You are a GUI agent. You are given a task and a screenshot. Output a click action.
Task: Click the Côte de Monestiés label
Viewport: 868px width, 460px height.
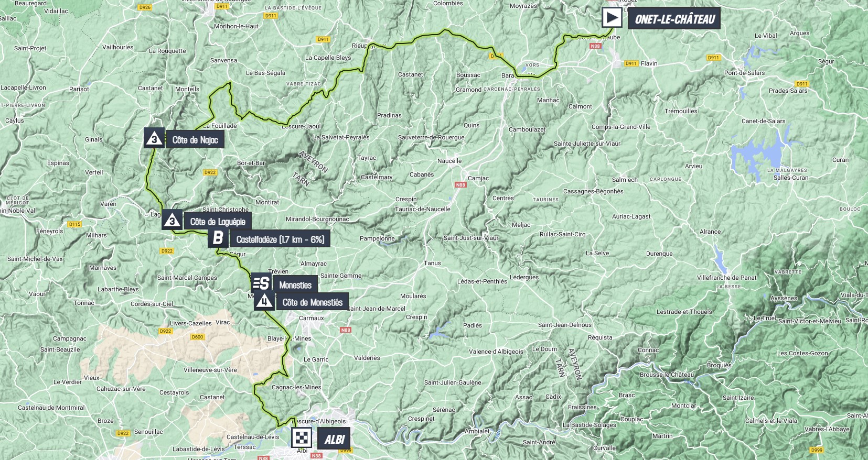coord(312,302)
